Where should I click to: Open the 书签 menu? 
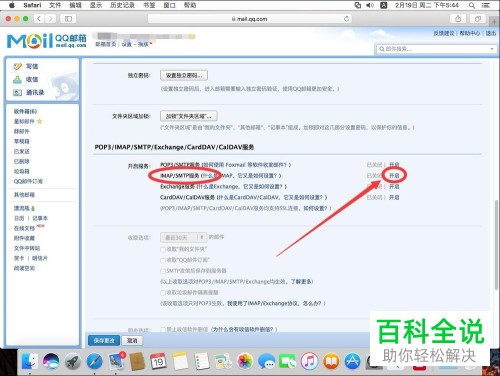(x=149, y=5)
